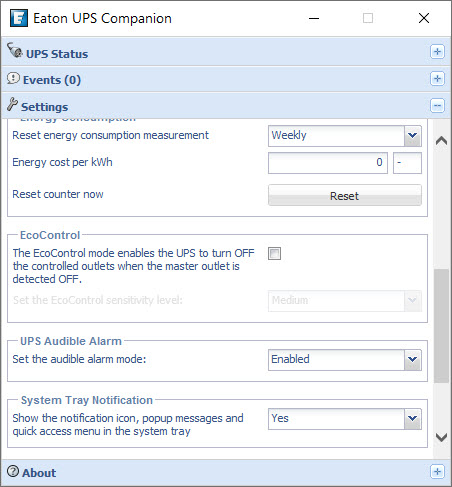Open the audible alarm mode dropdown
Screen dimensions: 452x487
(345, 360)
